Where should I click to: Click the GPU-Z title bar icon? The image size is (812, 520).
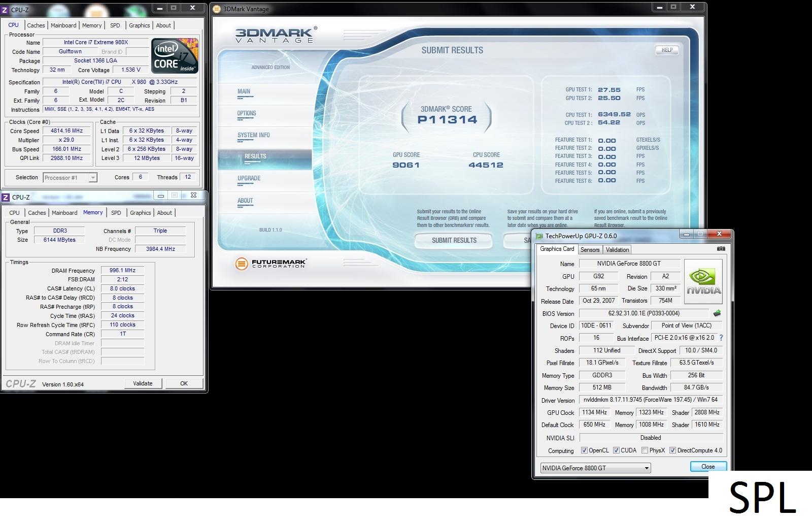coord(539,236)
